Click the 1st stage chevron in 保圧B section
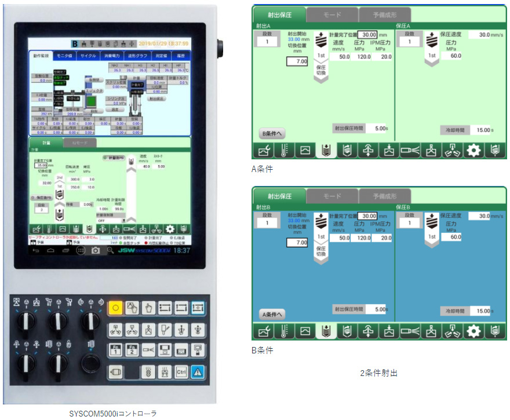This screenshot has height=420, width=510. [x=431, y=229]
